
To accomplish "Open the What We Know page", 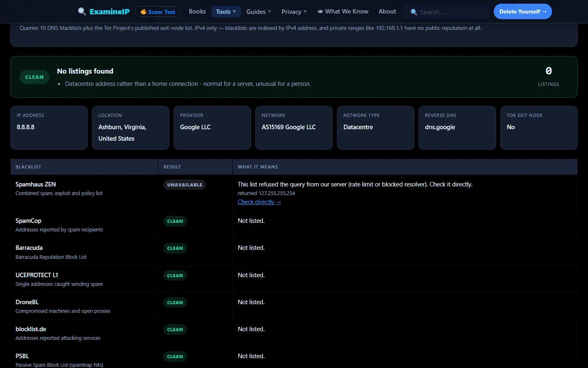I will click(343, 11).
